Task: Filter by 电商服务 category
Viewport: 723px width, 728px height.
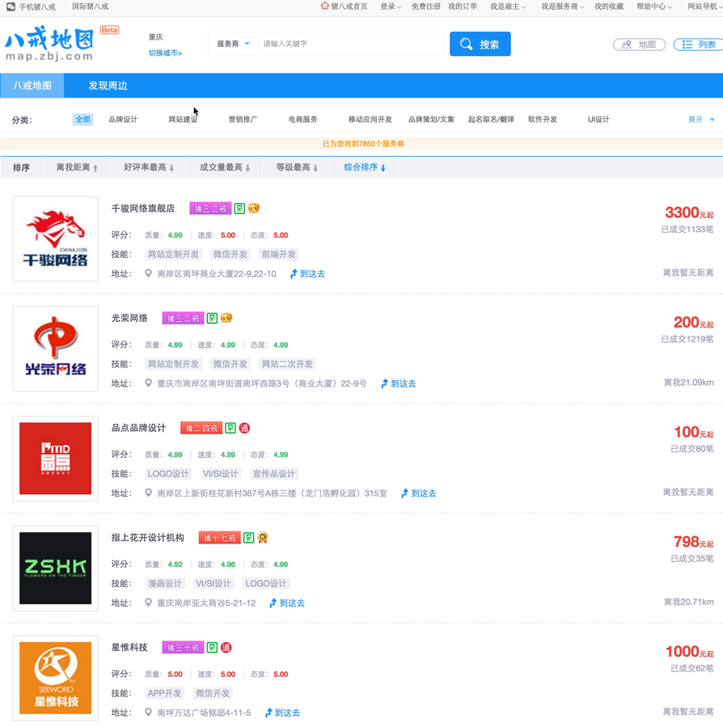Action: [302, 120]
